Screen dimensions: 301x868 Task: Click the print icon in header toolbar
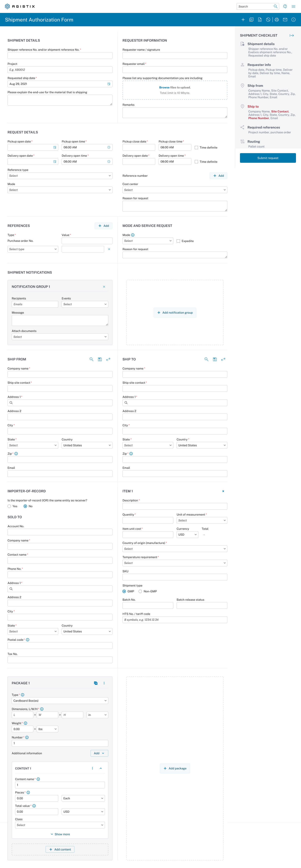(x=276, y=20)
